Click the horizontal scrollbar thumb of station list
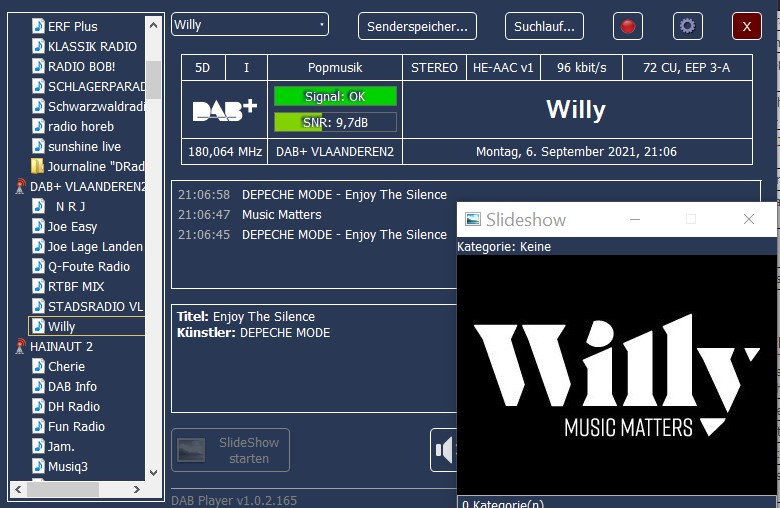The width and height of the screenshot is (780, 508). click(63, 490)
